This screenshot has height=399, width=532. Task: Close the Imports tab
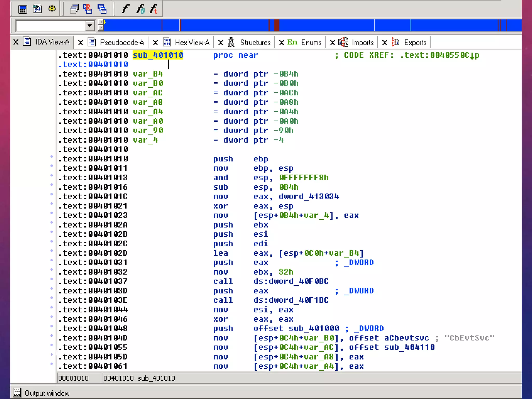(x=332, y=43)
